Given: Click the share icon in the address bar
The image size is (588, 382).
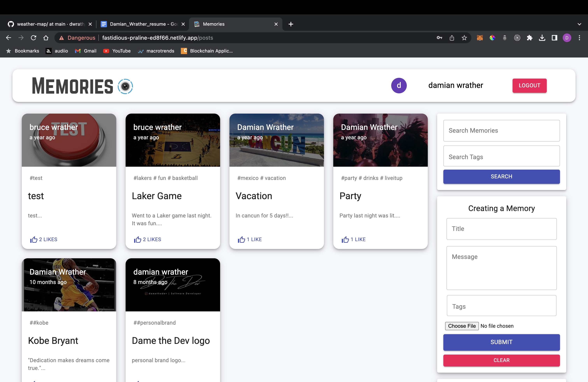Looking at the screenshot, I should point(452,38).
